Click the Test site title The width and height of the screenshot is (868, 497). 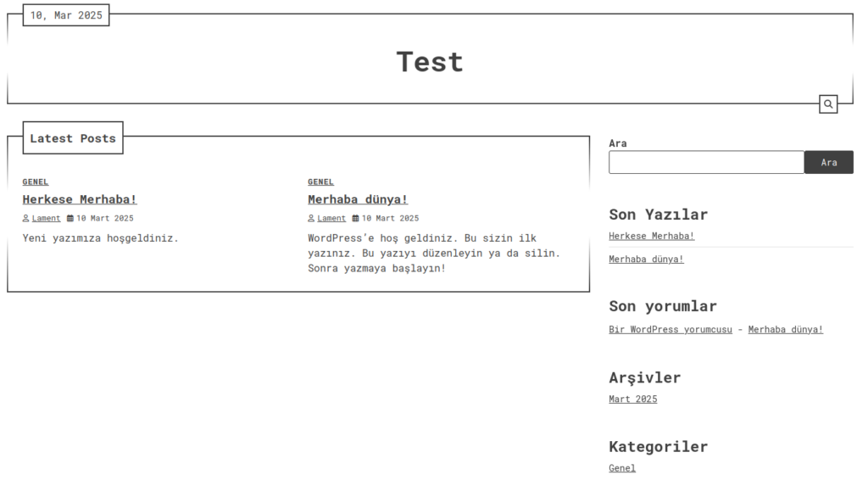[x=430, y=62]
